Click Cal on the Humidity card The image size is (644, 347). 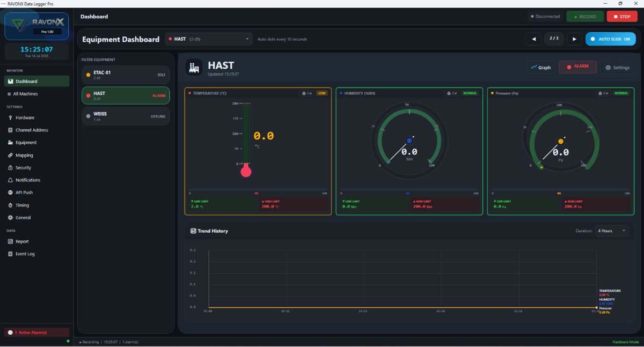point(451,93)
